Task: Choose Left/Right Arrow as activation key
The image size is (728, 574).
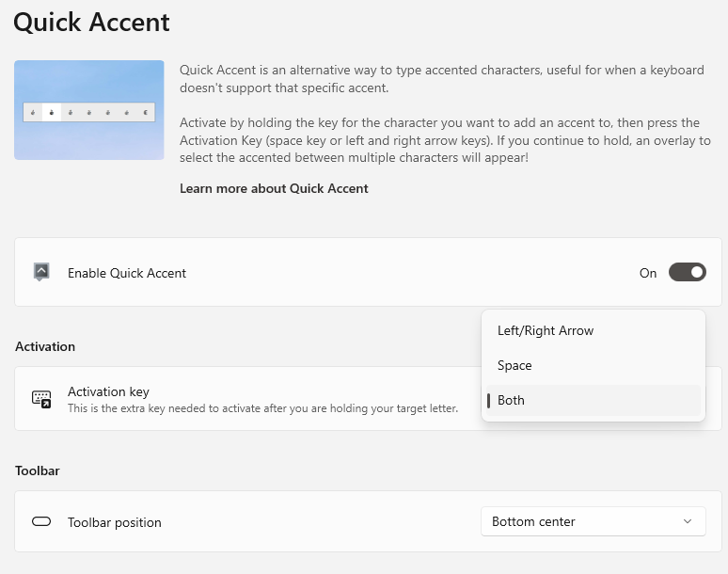Action: click(546, 330)
